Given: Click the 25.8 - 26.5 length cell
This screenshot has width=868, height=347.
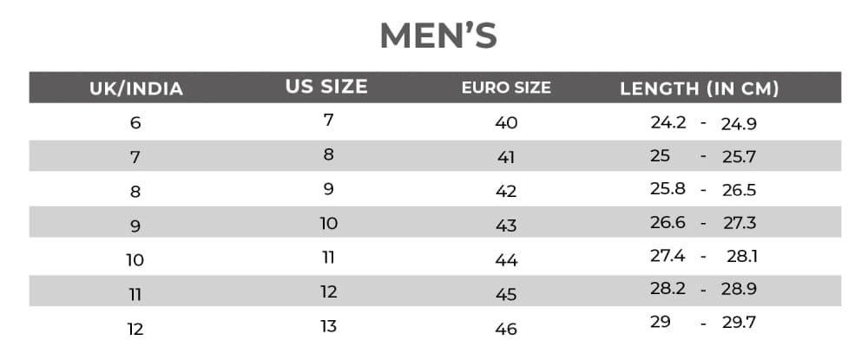Looking at the screenshot, I should pos(703,190).
